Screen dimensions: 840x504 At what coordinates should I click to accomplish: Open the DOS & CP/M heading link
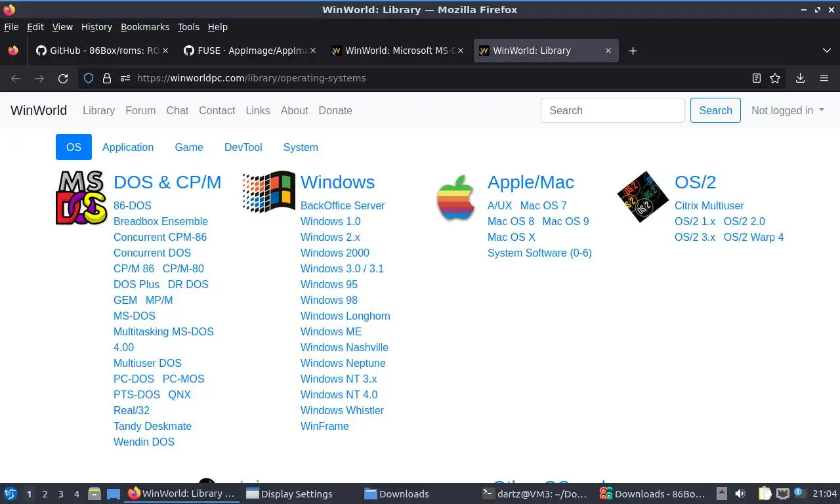[167, 182]
